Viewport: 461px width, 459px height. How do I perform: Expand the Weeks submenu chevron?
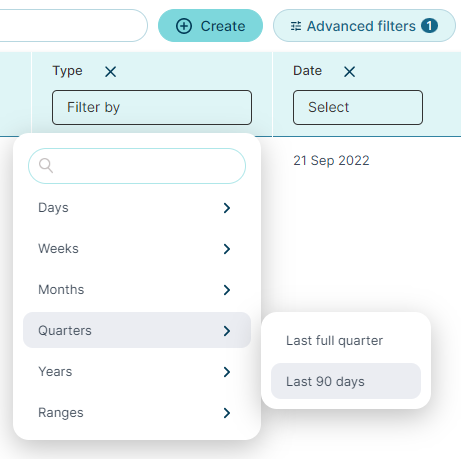point(227,249)
